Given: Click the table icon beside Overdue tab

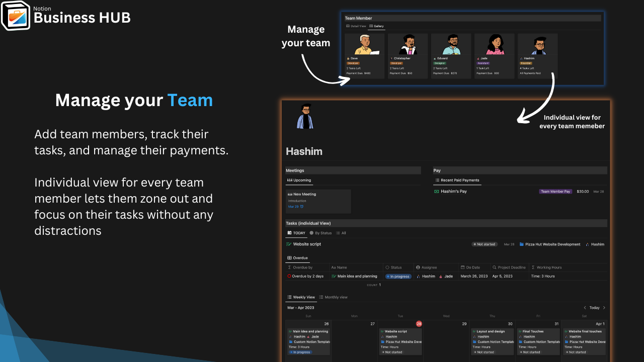Looking at the screenshot, I should [x=289, y=258].
